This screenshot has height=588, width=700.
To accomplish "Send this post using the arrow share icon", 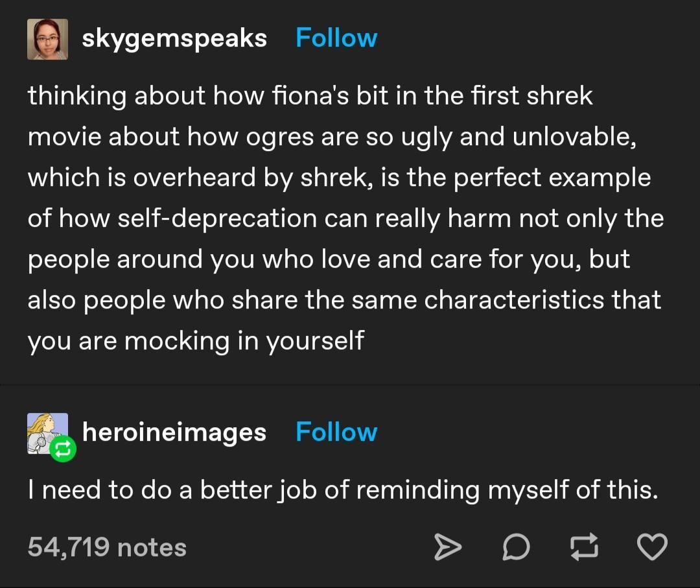I will click(x=447, y=548).
